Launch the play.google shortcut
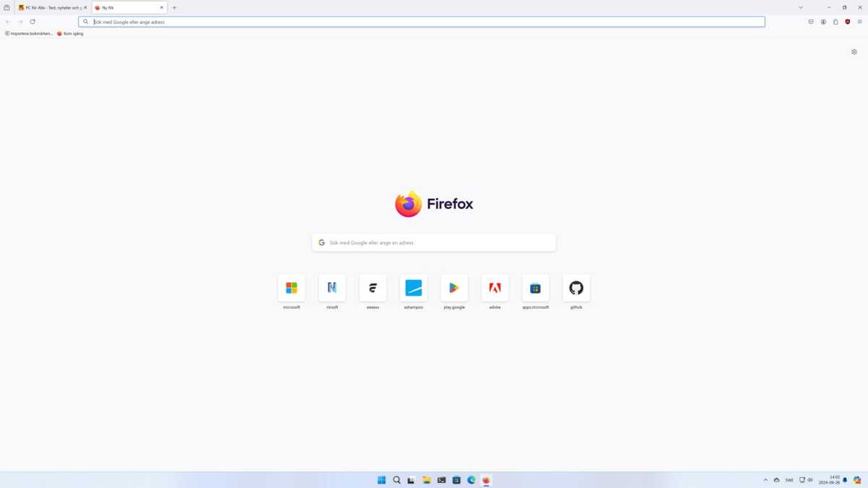Viewport: 868px width, 488px height. click(x=454, y=288)
